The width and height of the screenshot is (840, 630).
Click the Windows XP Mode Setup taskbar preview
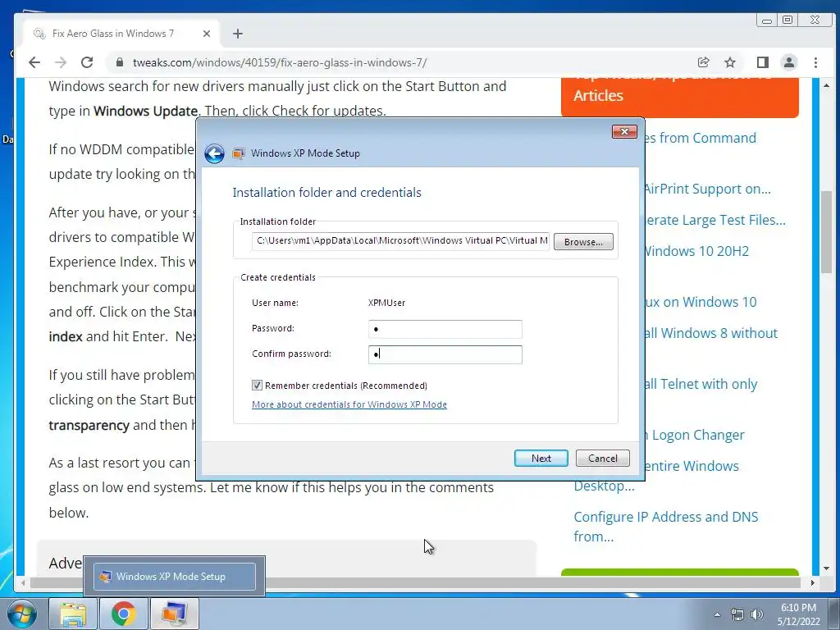tap(175, 577)
